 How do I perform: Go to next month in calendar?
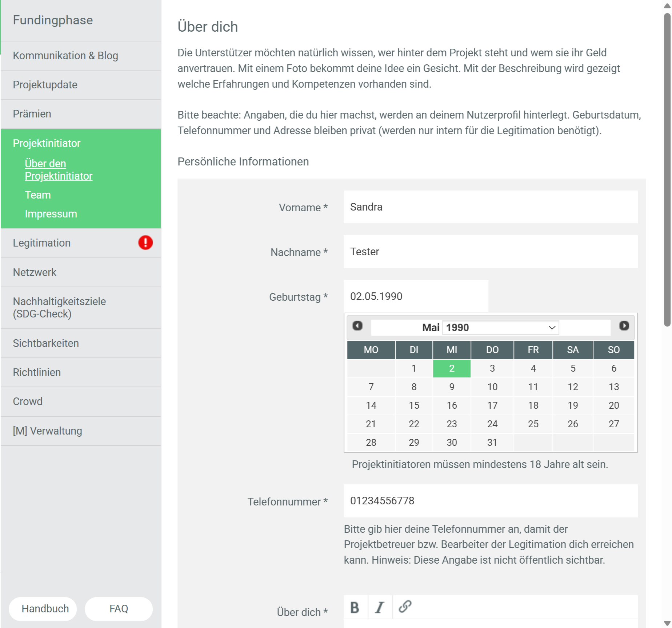pyautogui.click(x=624, y=326)
